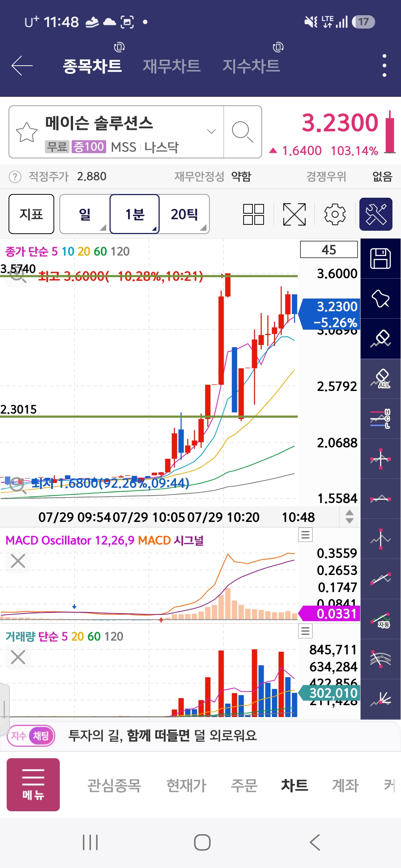Expand chart to fullscreen
The image size is (401, 868).
[x=294, y=214]
